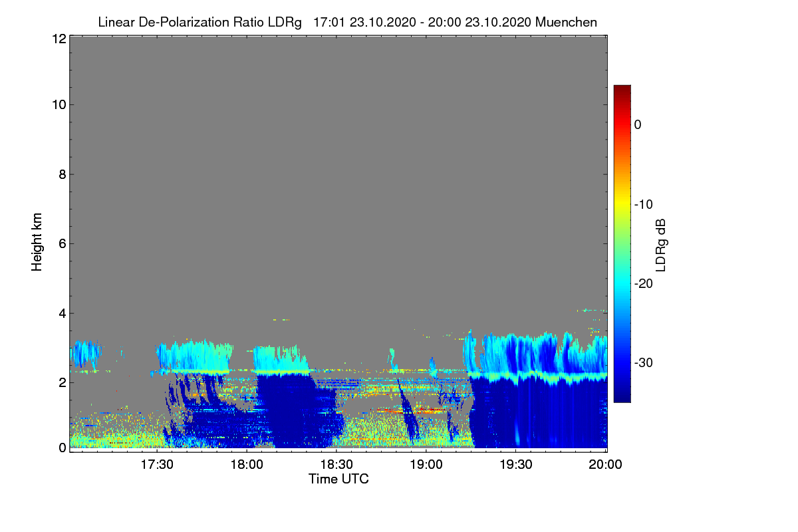798x532 pixels.
Task: Click the large blue echo region near 19:40
Action: [540, 412]
